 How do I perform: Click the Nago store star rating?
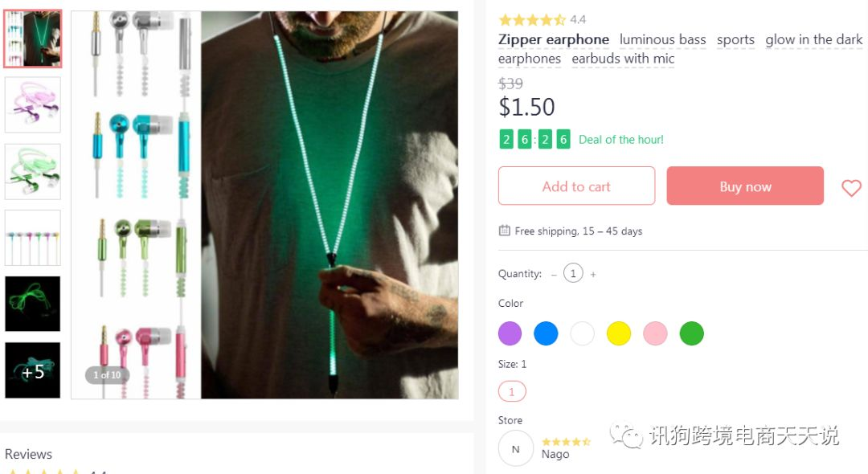[566, 441]
